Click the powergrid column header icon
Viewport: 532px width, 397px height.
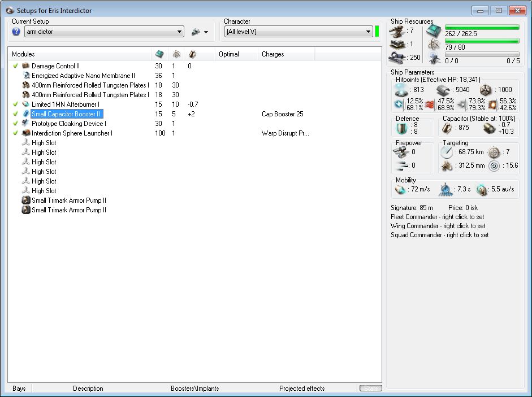pyautogui.click(x=176, y=54)
